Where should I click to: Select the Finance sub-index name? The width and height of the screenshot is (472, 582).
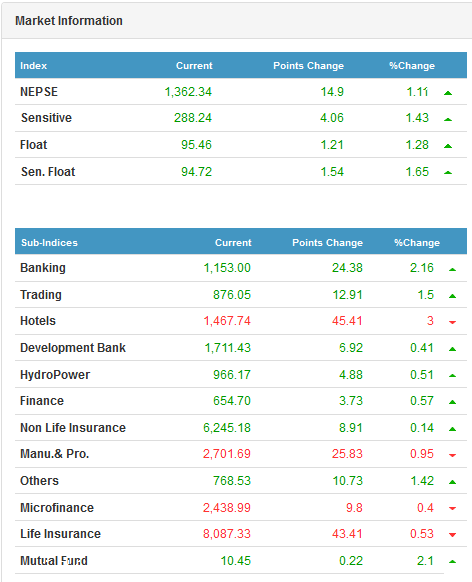point(42,401)
